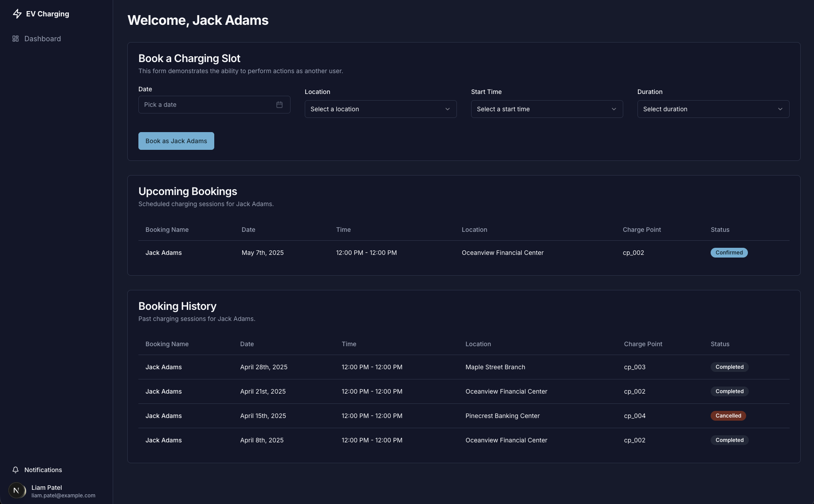Click the Maple Street Branch location cell

(x=495, y=367)
